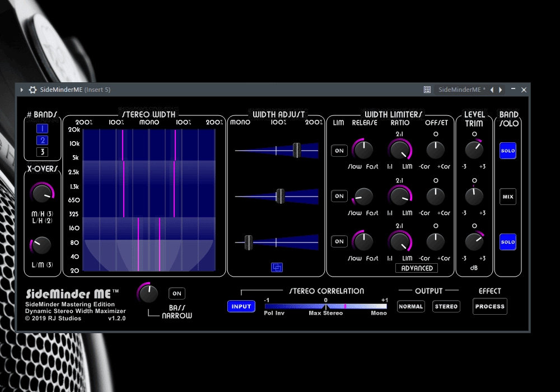Image resolution: width=560 pixels, height=392 pixels.
Task: Open the ADVANCED limiter settings
Action: click(x=417, y=268)
